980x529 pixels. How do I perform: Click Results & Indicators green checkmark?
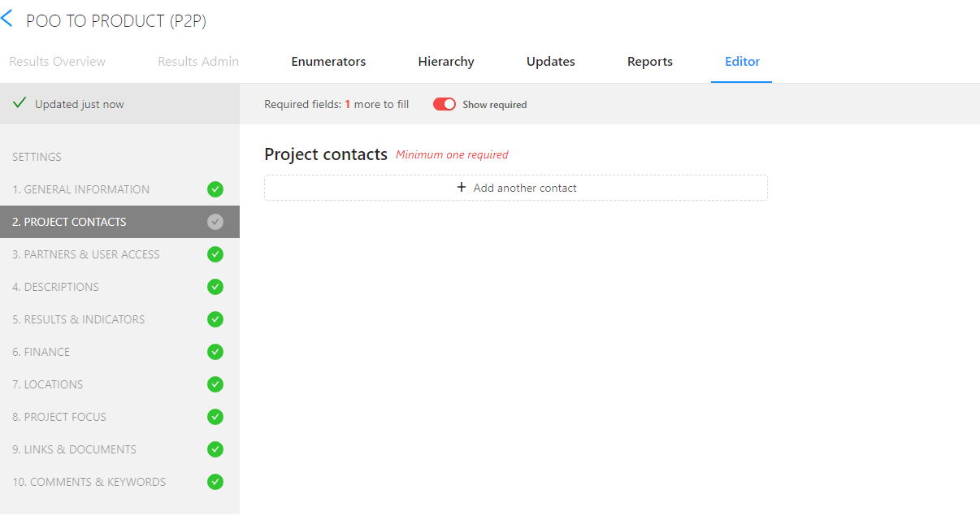point(215,319)
